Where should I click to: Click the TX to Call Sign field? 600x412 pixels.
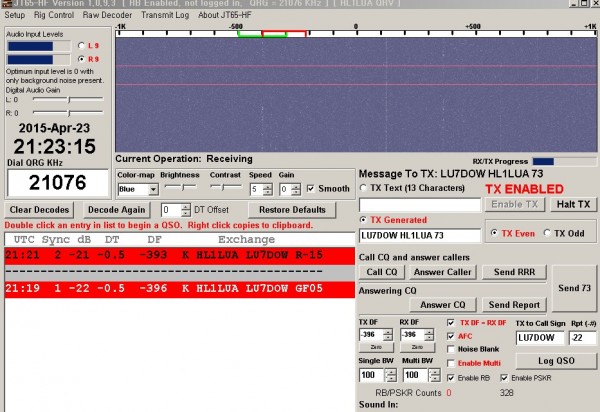[540, 337]
